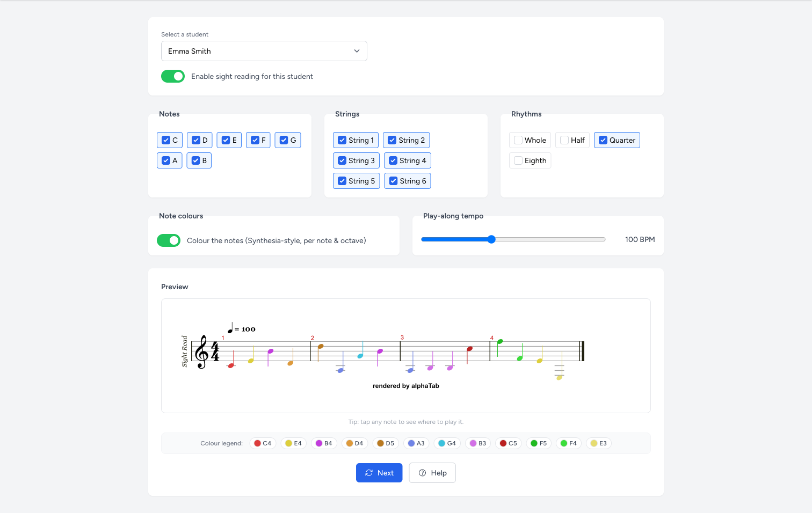Click the play-along tempo slider handle
The image size is (812, 513).
coord(491,239)
